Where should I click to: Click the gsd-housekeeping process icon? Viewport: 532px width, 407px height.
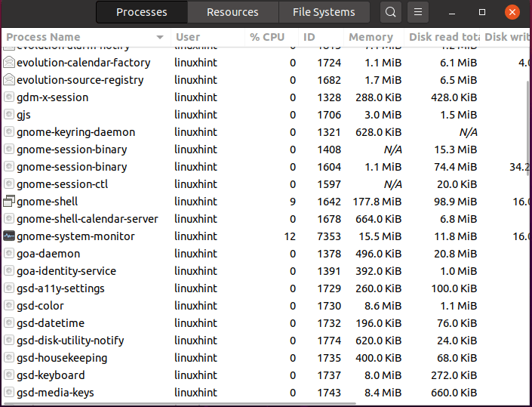(9, 358)
